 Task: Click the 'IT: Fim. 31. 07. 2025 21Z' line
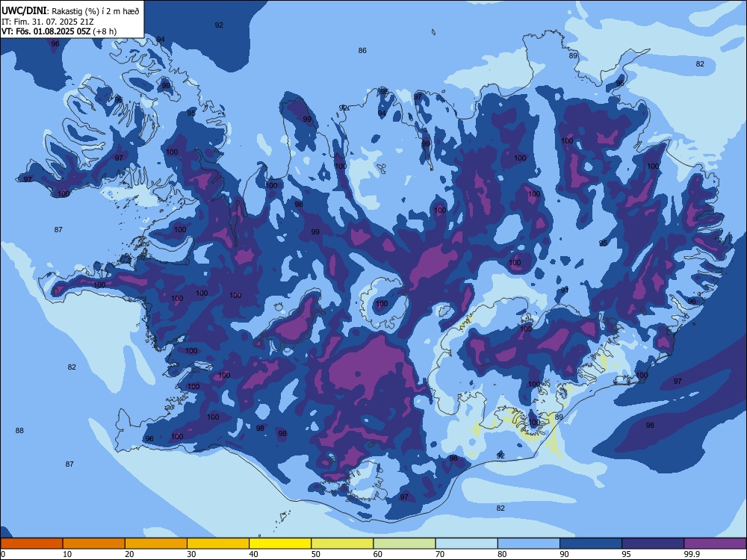47,22
